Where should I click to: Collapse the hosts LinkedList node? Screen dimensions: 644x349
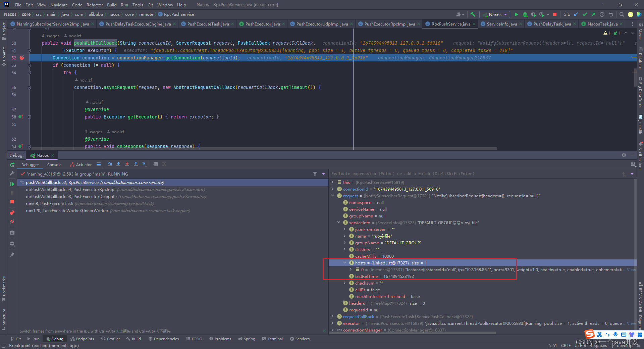344,263
